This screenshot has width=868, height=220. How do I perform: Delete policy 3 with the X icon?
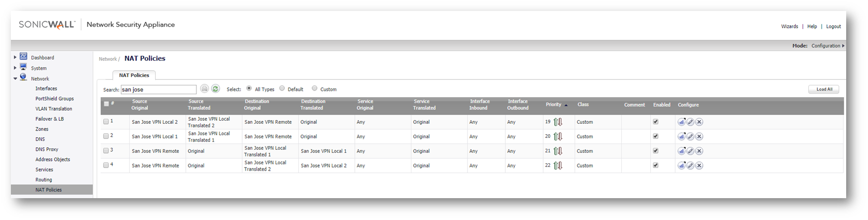[x=699, y=151]
